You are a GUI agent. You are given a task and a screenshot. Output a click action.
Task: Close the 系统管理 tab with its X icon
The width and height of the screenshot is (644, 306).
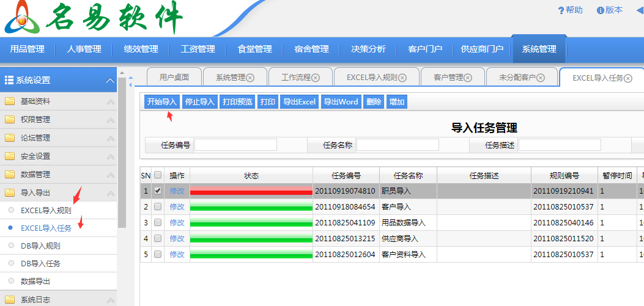click(x=250, y=78)
